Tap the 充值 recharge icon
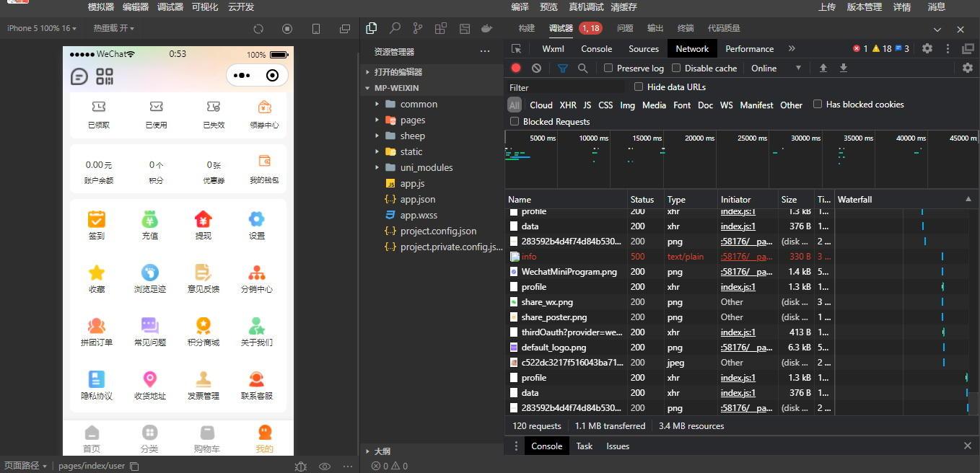 click(x=150, y=219)
